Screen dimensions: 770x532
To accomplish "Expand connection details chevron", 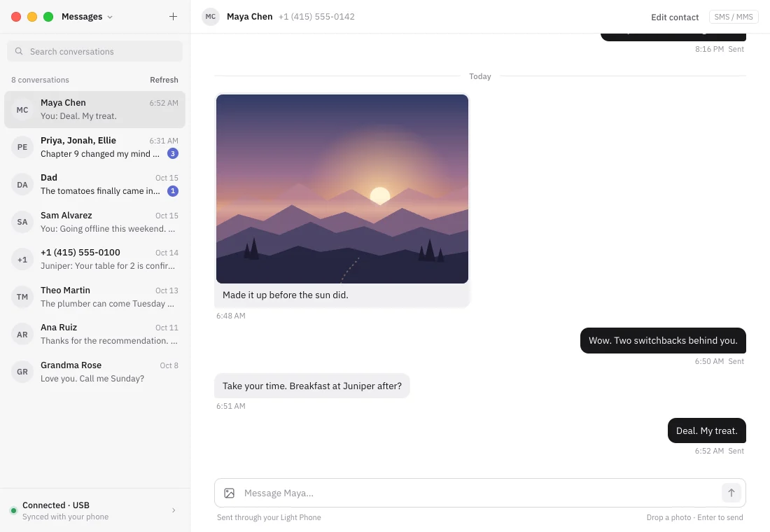I will (174, 510).
